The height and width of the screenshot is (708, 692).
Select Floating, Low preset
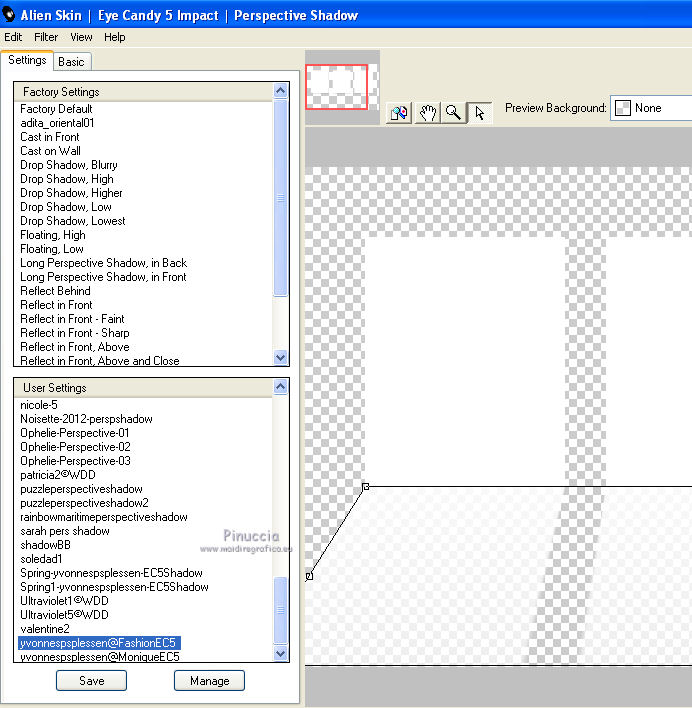tap(52, 249)
